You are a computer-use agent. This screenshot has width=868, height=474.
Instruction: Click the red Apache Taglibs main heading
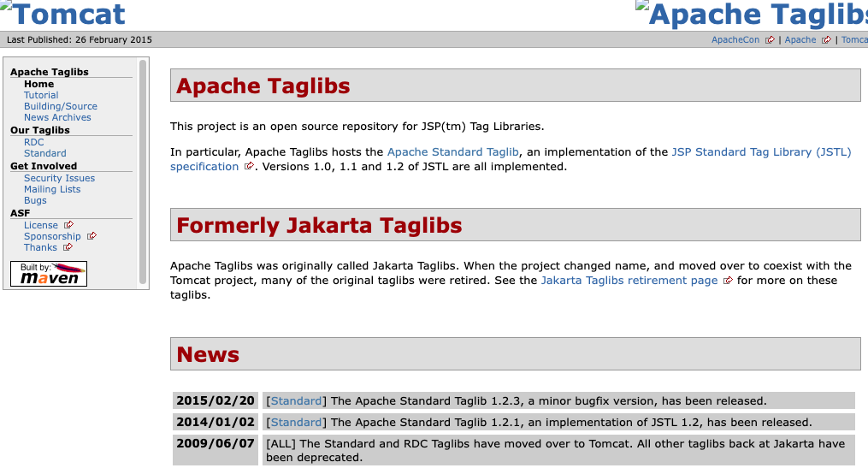[263, 86]
